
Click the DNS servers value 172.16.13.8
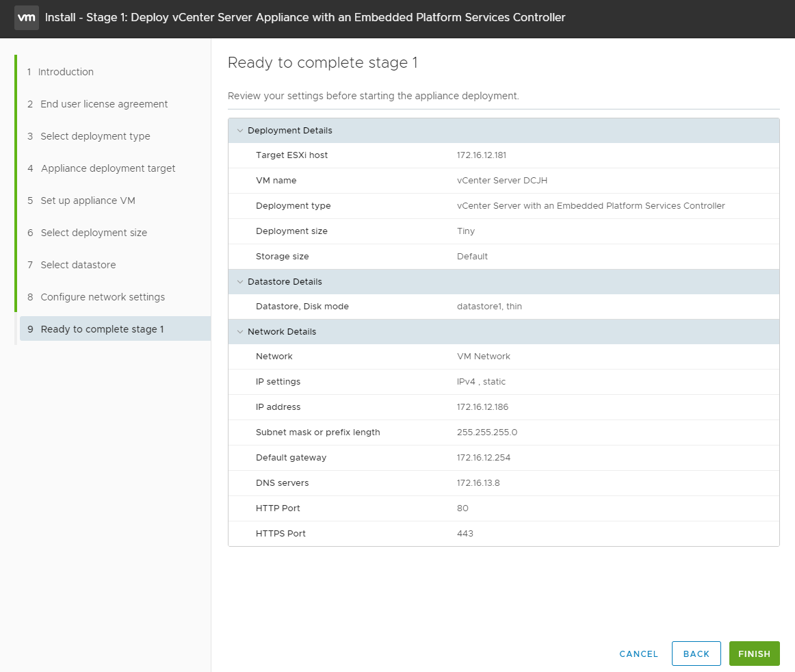click(x=478, y=483)
